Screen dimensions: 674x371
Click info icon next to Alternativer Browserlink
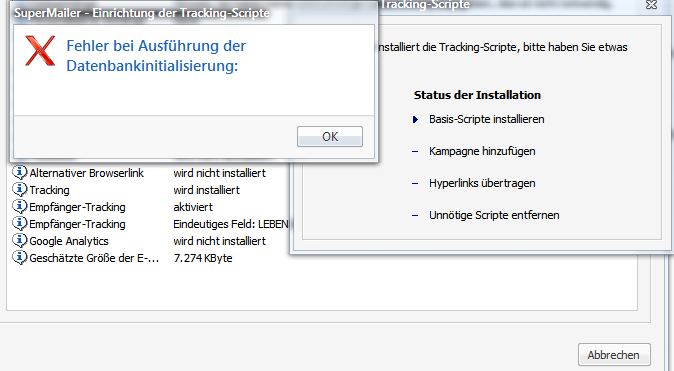19,172
